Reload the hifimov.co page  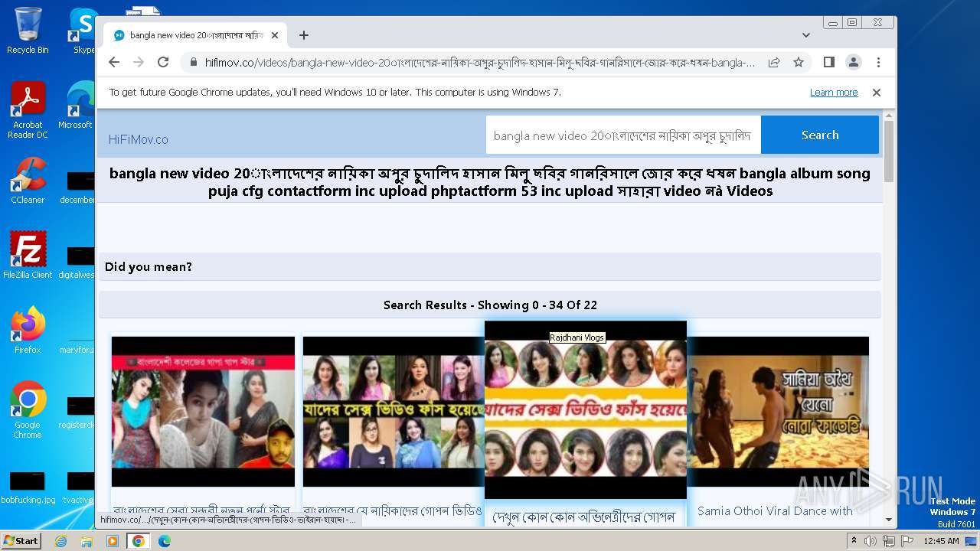click(163, 62)
